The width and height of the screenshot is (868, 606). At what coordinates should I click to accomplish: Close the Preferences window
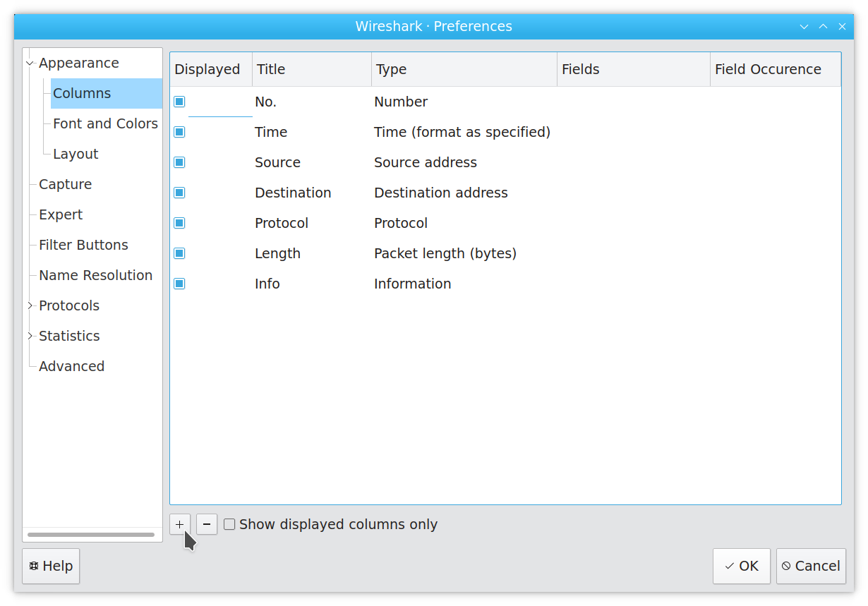pos(842,26)
